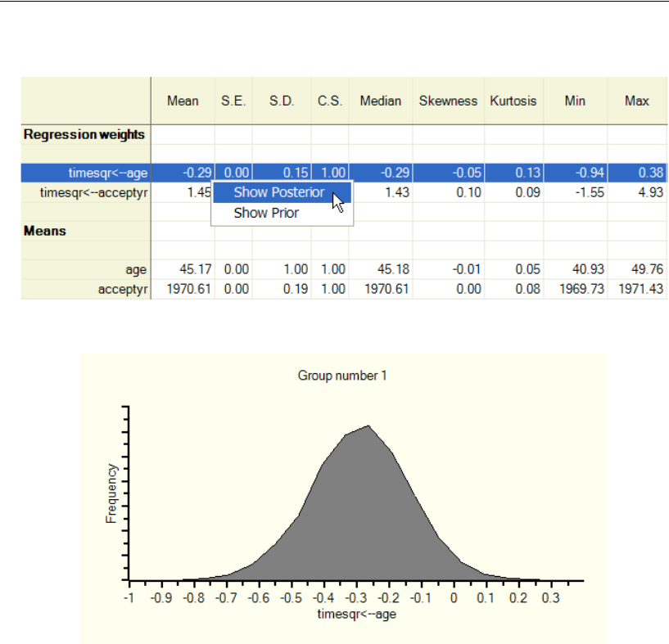Viewport: 669px width, 644px height.
Task: Click the Skewness value -0.05 in highlighted row
Action: click(x=467, y=173)
